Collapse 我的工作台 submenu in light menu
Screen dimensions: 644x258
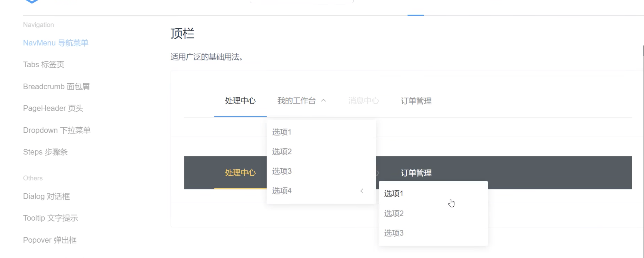coord(302,101)
